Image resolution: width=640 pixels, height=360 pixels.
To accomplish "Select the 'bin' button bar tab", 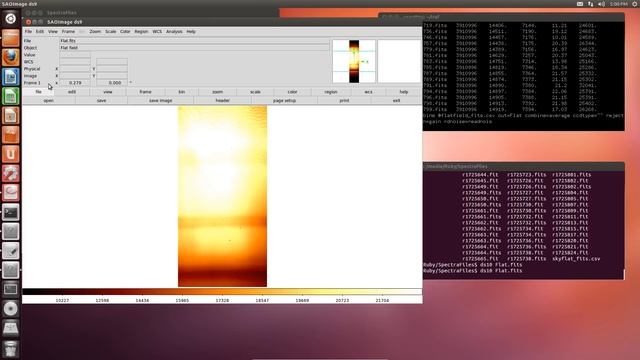I will pyautogui.click(x=182, y=92).
